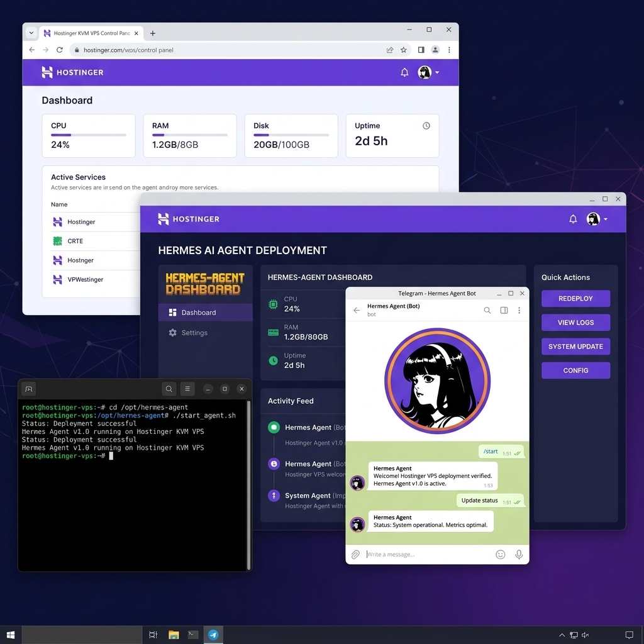
Task: Open Task View on the taskbar
Action: [x=153, y=635]
